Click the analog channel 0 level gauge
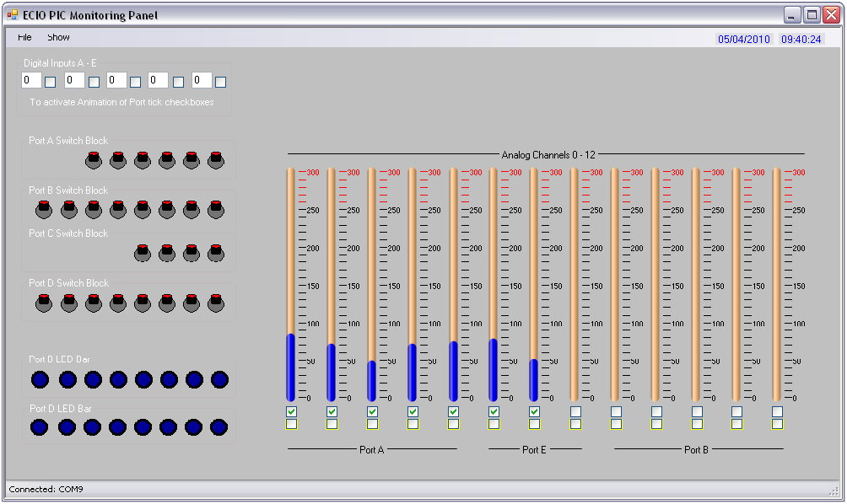The height and width of the screenshot is (504, 847). click(x=290, y=284)
